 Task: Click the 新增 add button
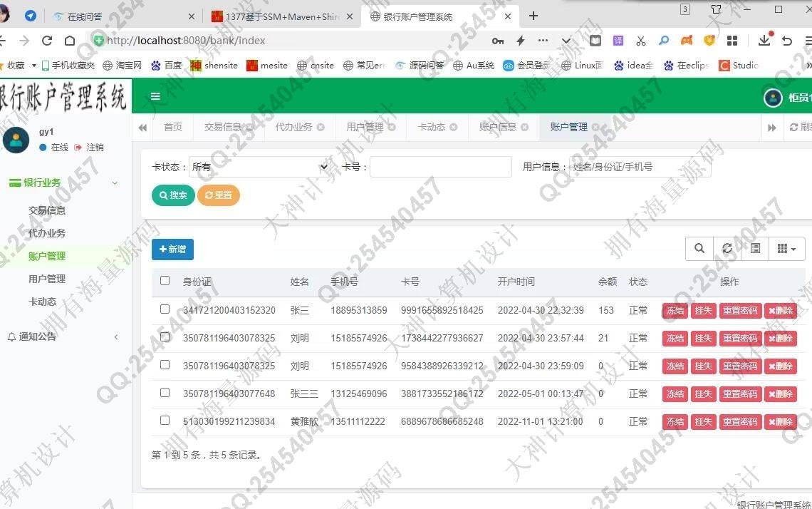[172, 250]
